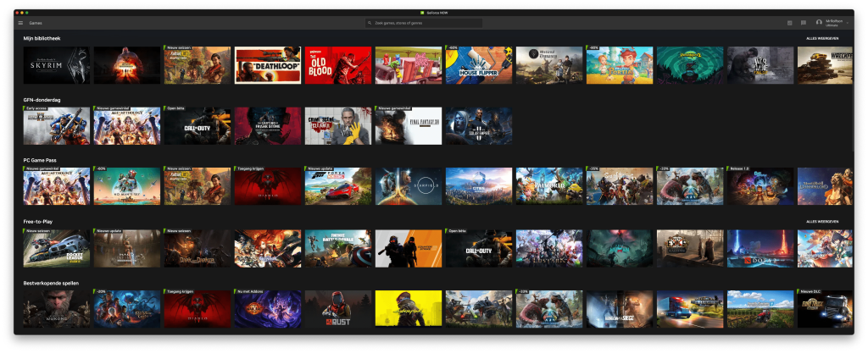The image size is (868, 353).
Task: Open the Casting of Frank Stone tile
Action: pos(268,126)
